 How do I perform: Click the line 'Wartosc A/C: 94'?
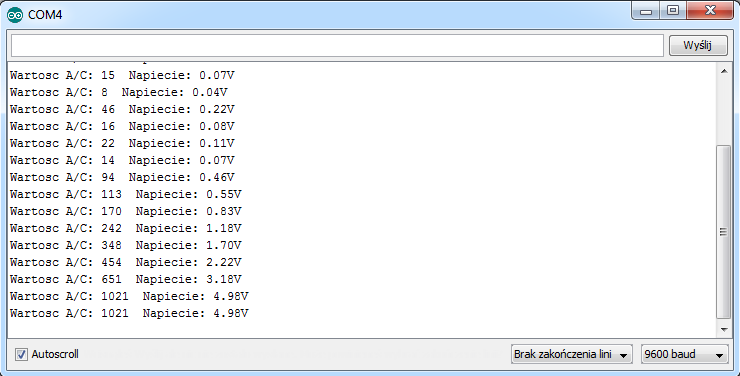coord(122,177)
